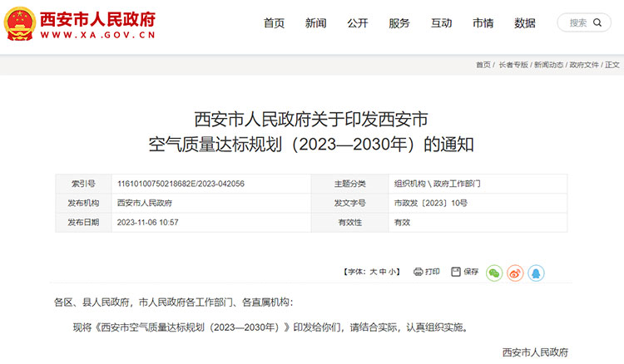Open the 公开 navigation menu item
Screen dimensions: 624x364
coord(358,23)
